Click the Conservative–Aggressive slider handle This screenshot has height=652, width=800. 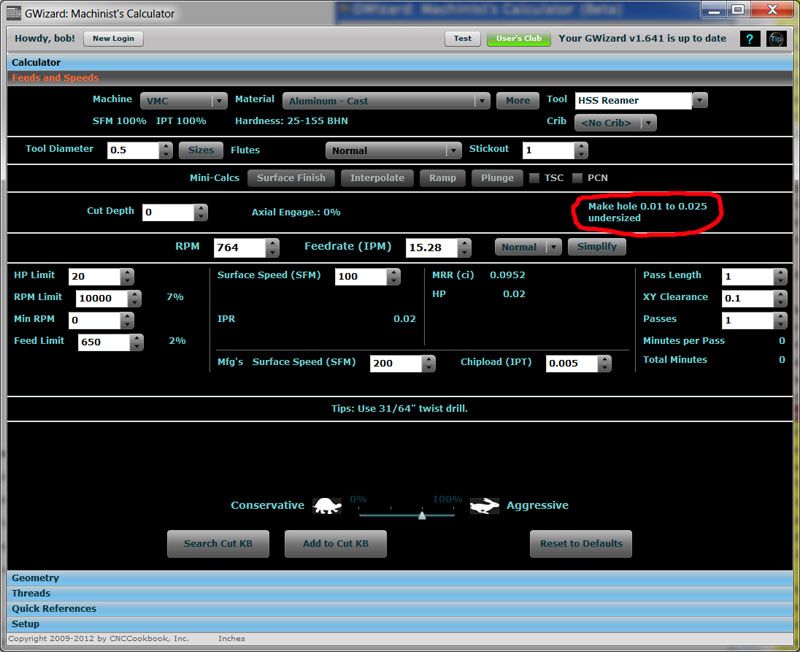(x=422, y=514)
